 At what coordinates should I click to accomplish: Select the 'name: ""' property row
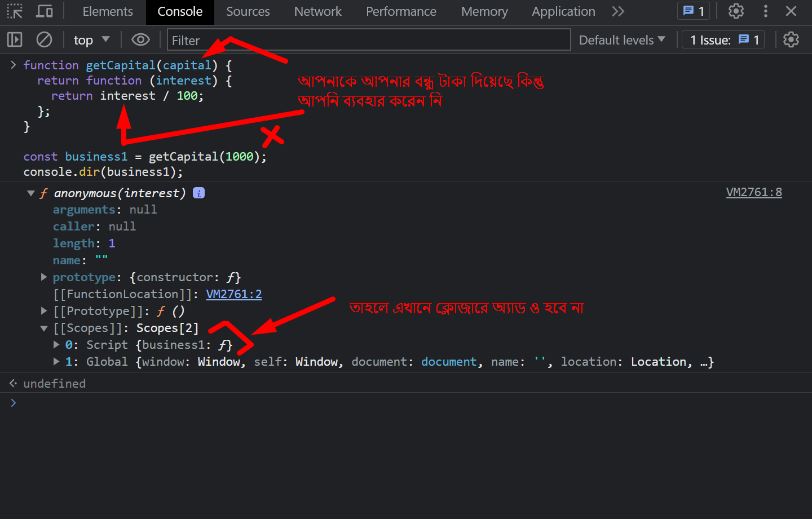tap(80, 260)
